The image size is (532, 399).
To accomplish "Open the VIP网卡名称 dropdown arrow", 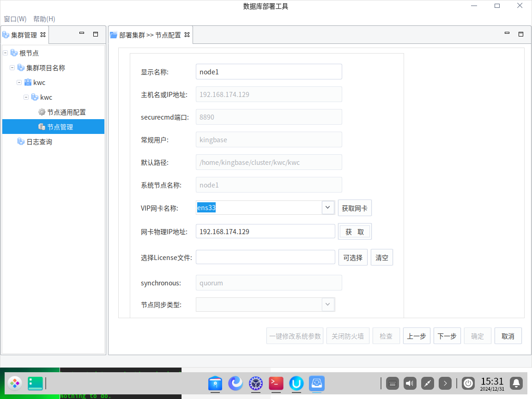I will coord(328,208).
